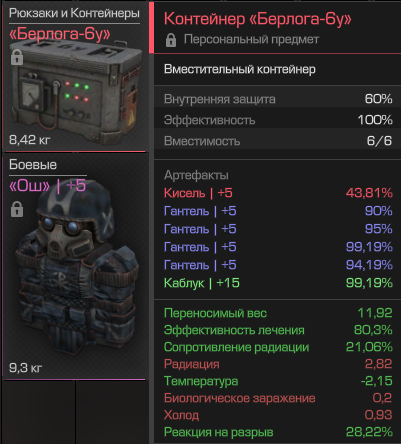Click the Кисель +5 artifact entry

278,193
